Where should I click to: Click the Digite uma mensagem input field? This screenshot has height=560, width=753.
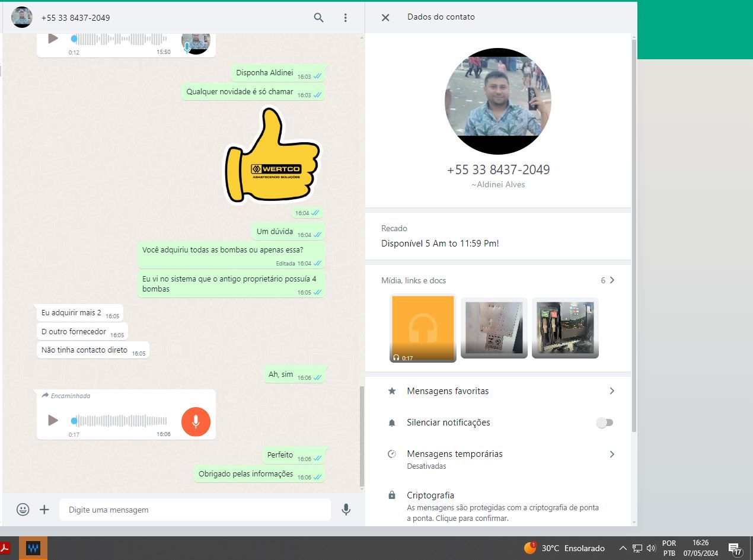[194, 510]
